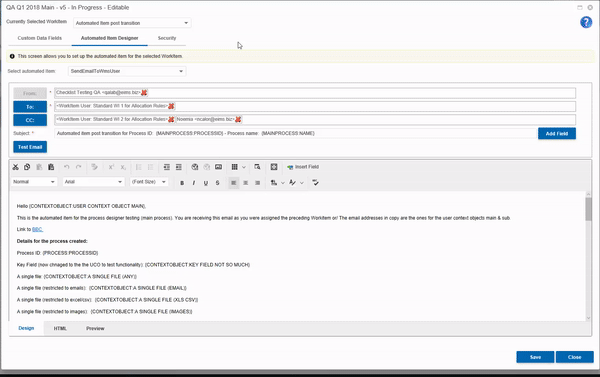Click the Insert Field toolbar item
Image resolution: width=600 pixels, height=377 pixels.
coord(303,167)
